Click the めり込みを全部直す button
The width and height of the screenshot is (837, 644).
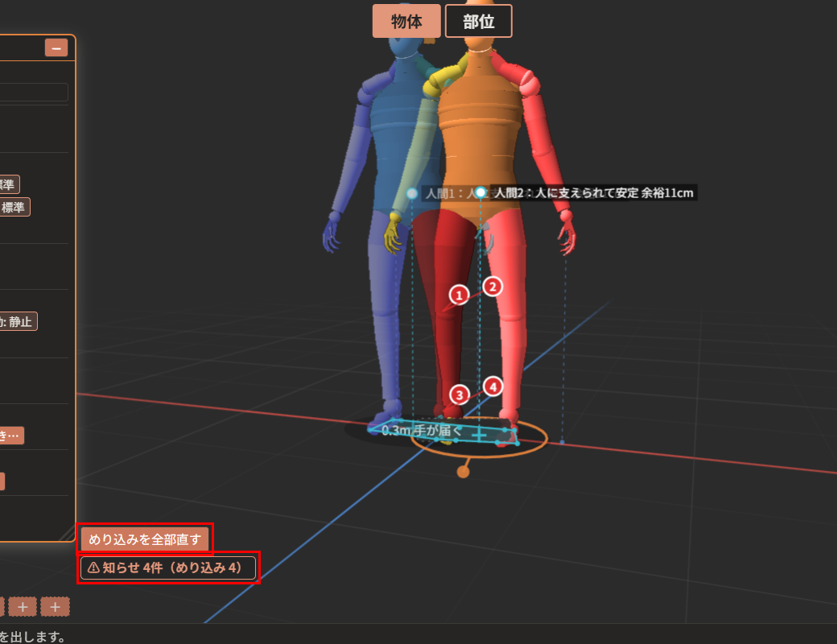(x=145, y=539)
